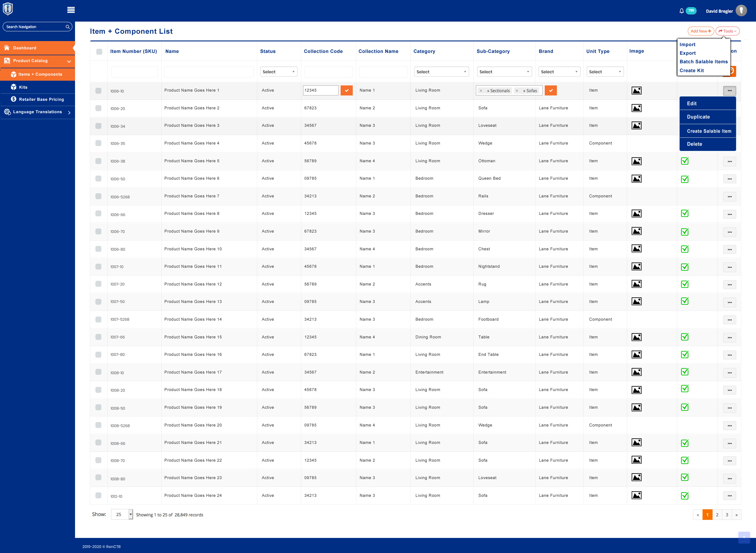This screenshot has width=756, height=553.
Task: Expand the Language Translations sidebar menu
Action: [38, 112]
